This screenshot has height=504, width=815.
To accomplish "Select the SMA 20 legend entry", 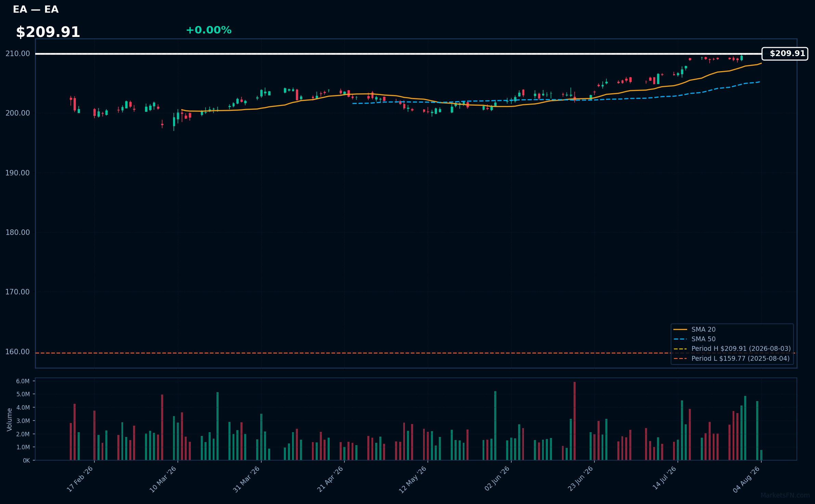I will click(x=695, y=329).
